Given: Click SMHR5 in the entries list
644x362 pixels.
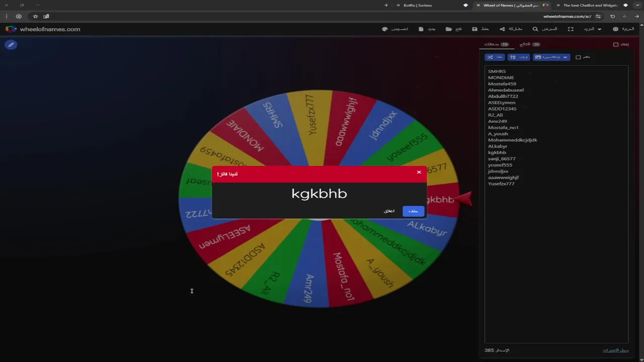Looking at the screenshot, I should pos(497,71).
